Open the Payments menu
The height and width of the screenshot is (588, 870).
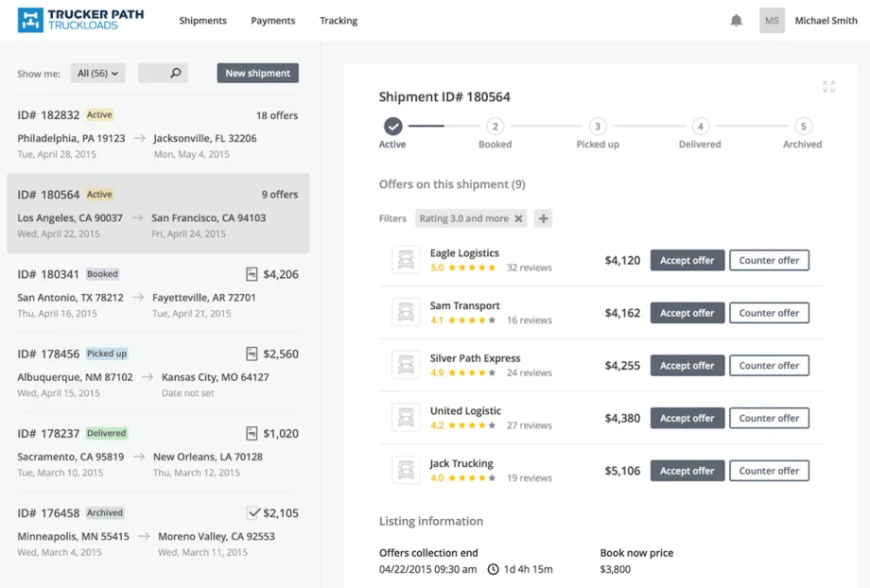click(x=273, y=21)
